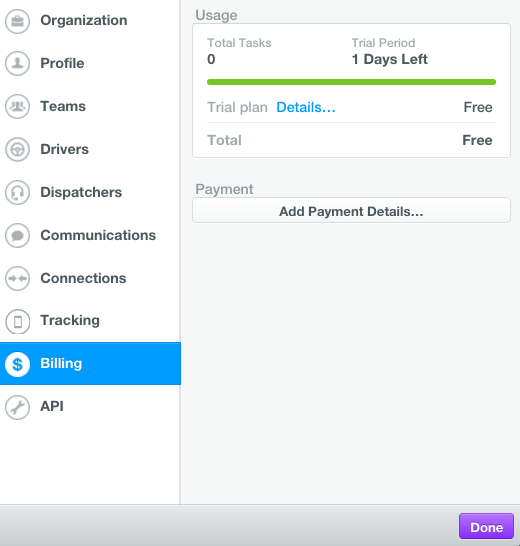The width and height of the screenshot is (520, 546).
Task: Click the Drivers steering wheel icon
Action: click(17, 149)
